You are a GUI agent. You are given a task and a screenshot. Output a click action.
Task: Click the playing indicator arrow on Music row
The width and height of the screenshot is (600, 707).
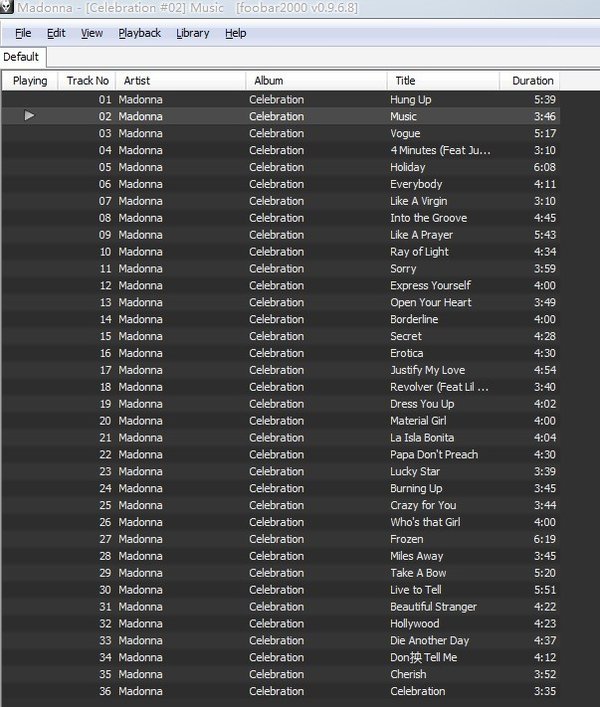pos(29,116)
